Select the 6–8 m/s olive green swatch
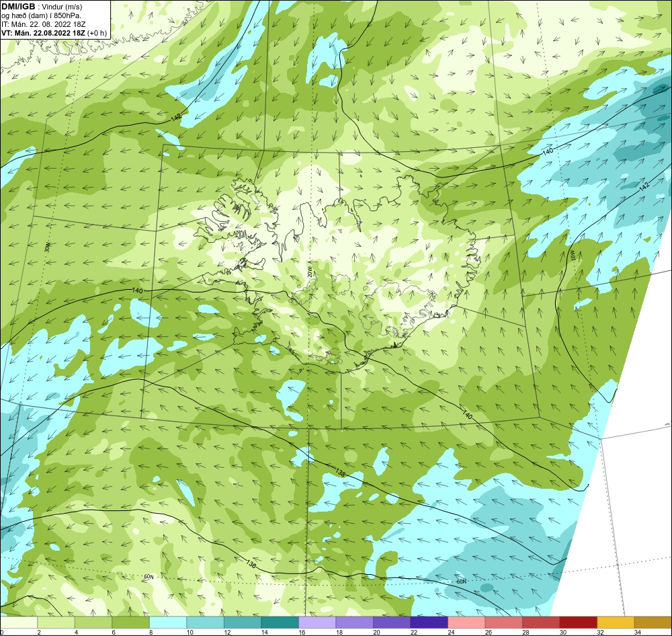The image size is (672, 636). (131, 623)
